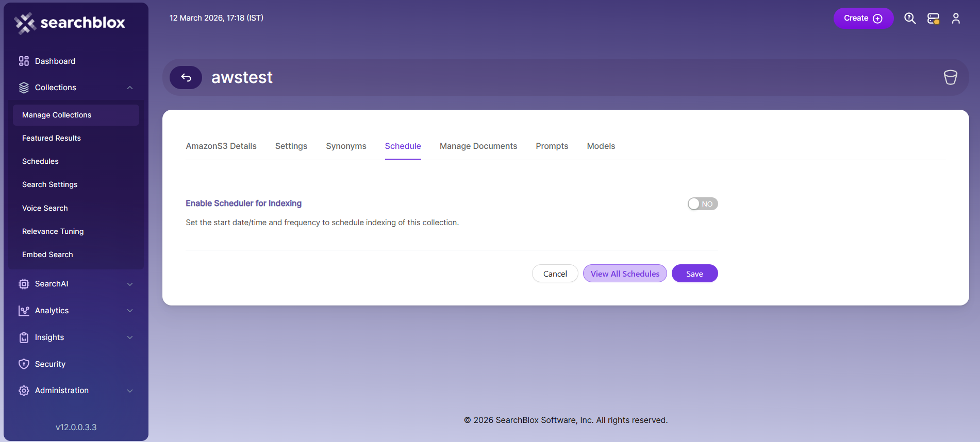Collapse the Collections menu chevron

tap(130, 88)
